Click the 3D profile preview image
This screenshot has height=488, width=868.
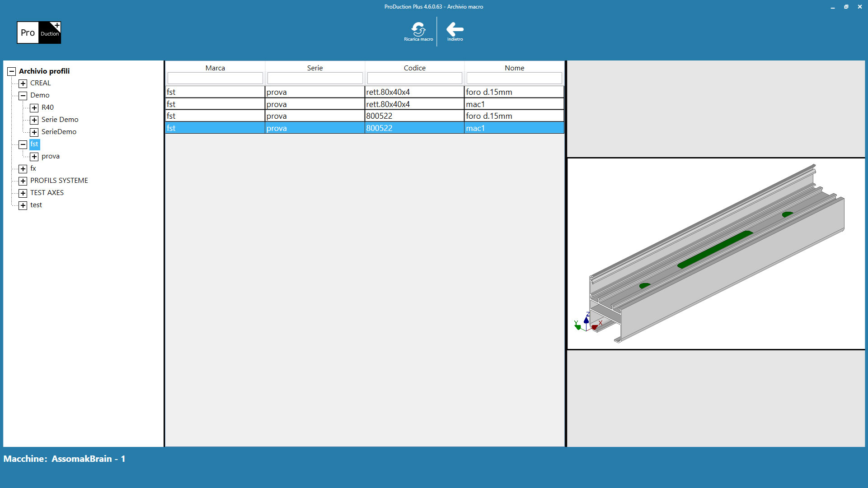tap(716, 254)
